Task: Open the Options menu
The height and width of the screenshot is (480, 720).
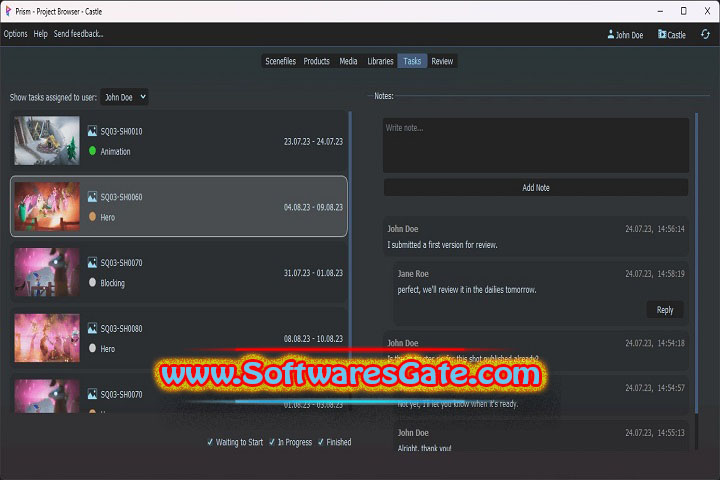Action: click(x=16, y=34)
